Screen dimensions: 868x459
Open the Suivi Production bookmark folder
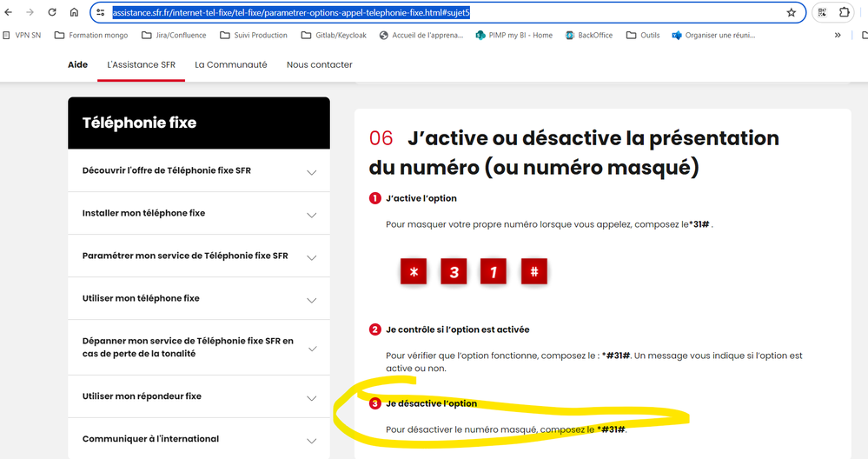click(254, 35)
